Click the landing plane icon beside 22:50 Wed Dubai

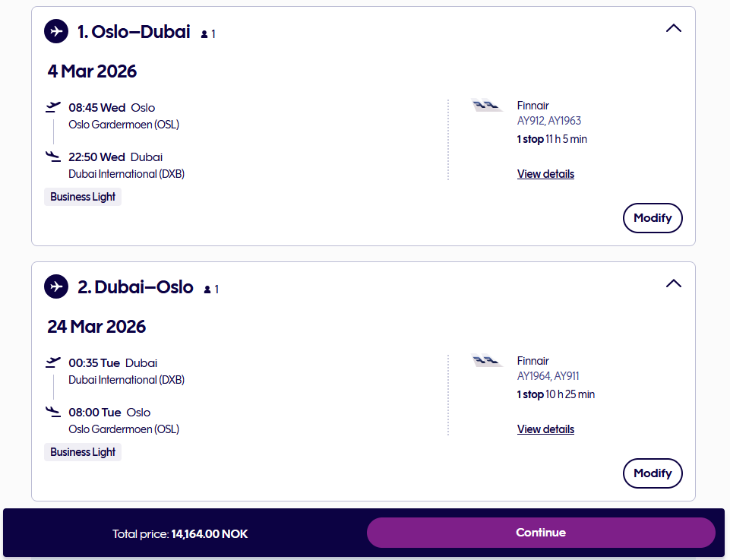click(x=53, y=156)
